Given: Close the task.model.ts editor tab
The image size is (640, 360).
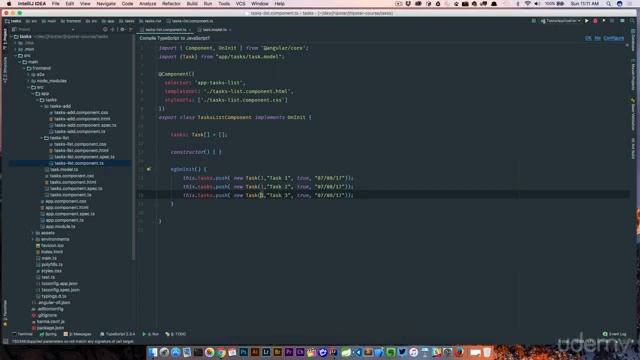Looking at the screenshot, I should [x=230, y=30].
